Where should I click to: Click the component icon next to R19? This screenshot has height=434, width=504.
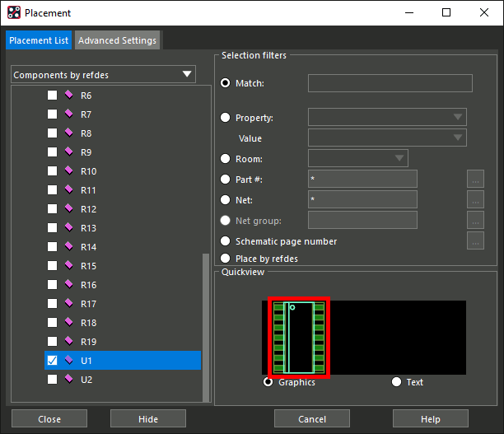tap(68, 341)
